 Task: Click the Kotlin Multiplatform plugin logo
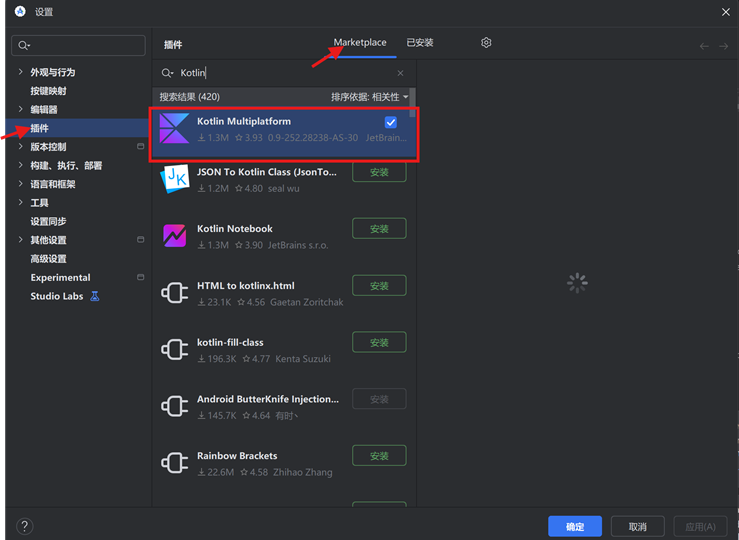[x=174, y=128]
